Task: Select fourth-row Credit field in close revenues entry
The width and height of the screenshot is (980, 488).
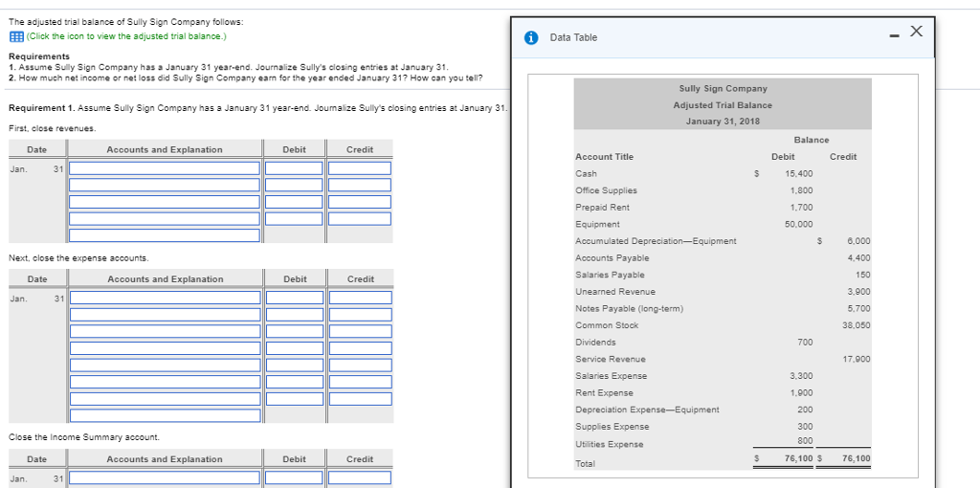Action: coord(360,219)
